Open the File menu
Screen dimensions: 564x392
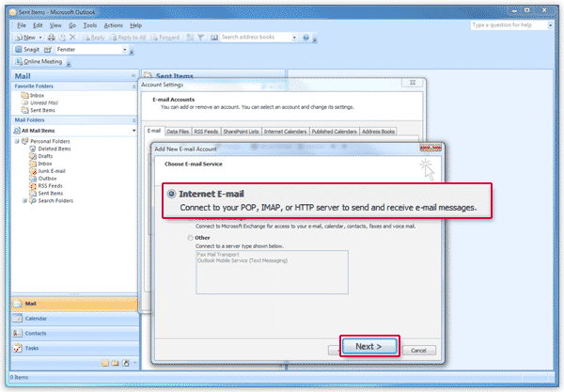(22, 25)
